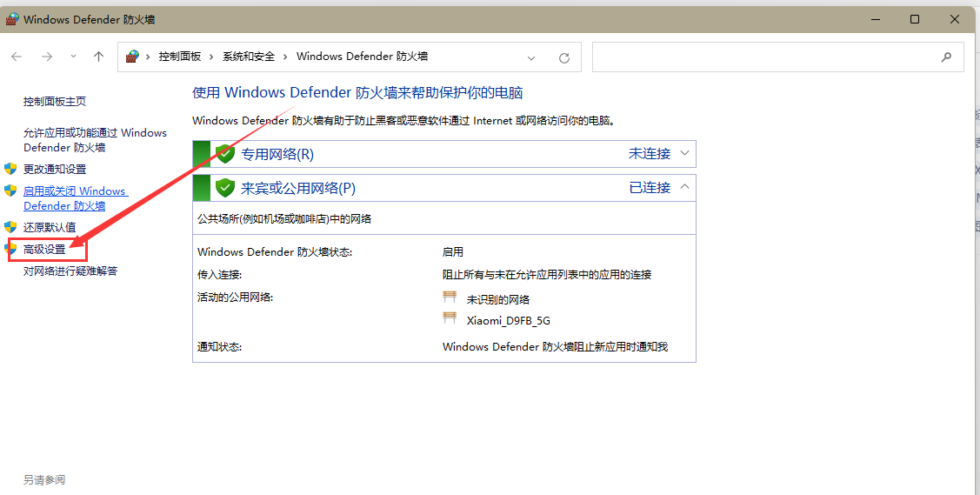Close the firewall window
980x495 pixels.
[955, 19]
